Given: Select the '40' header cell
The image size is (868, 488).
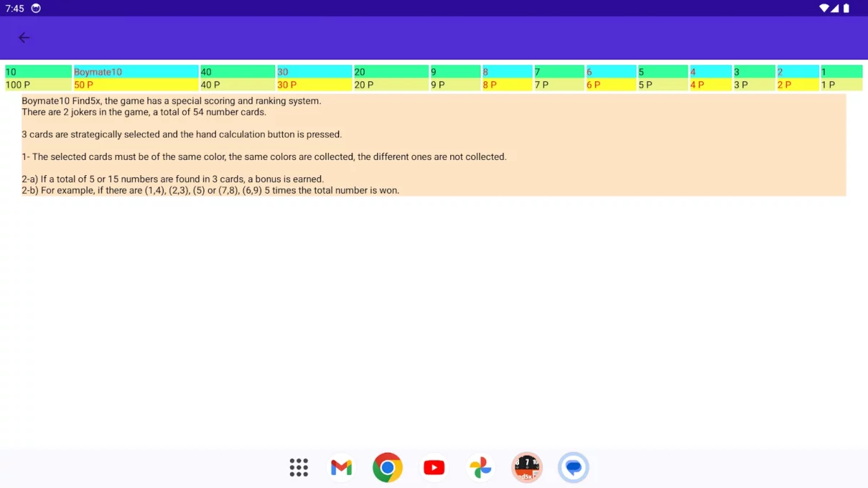Looking at the screenshot, I should coord(238,72).
